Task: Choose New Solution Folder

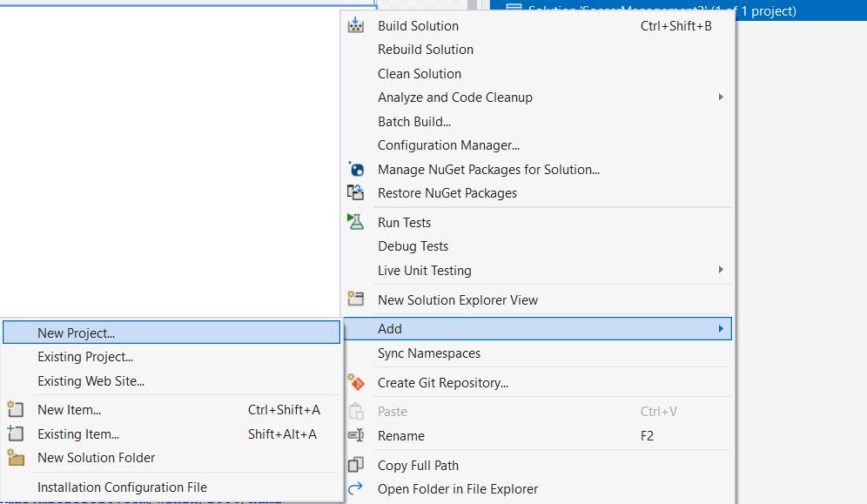Action: coord(171,458)
